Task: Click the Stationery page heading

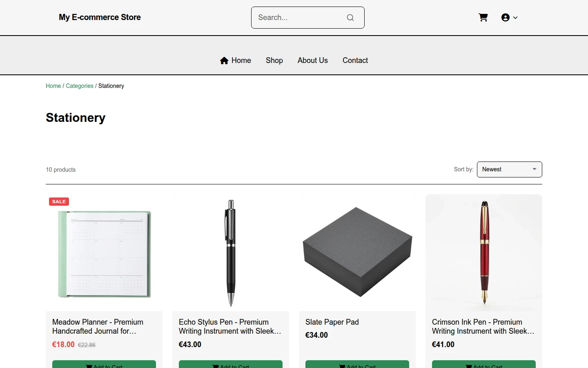Action: (x=76, y=118)
